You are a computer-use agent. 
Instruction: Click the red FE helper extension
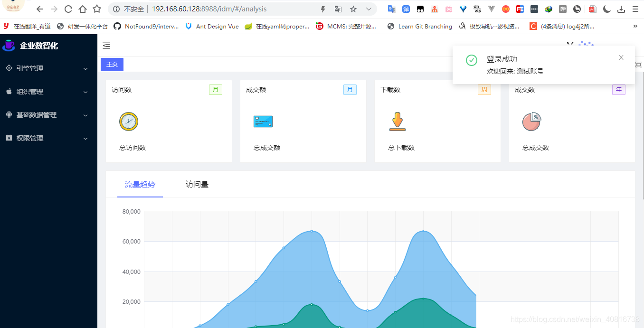pos(520,9)
